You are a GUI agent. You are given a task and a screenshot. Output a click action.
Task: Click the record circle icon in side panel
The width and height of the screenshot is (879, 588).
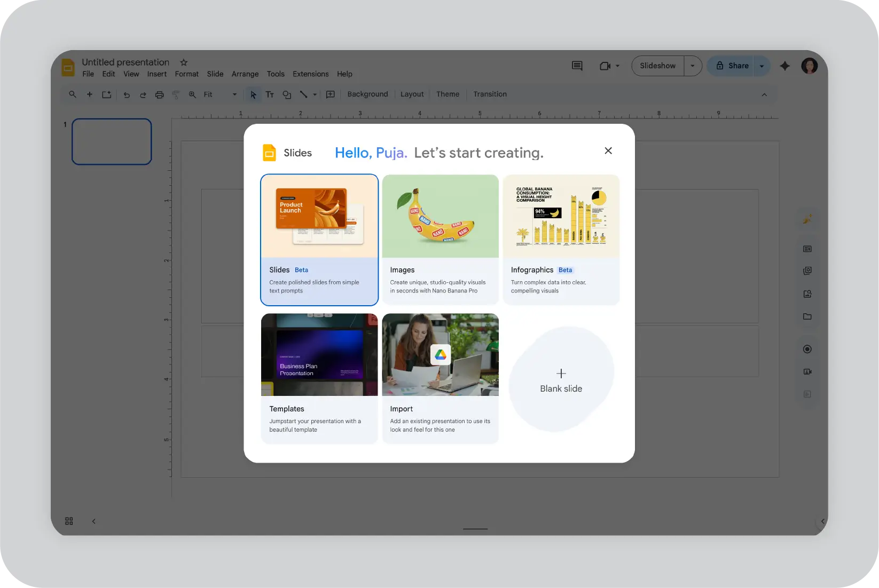[x=807, y=349]
